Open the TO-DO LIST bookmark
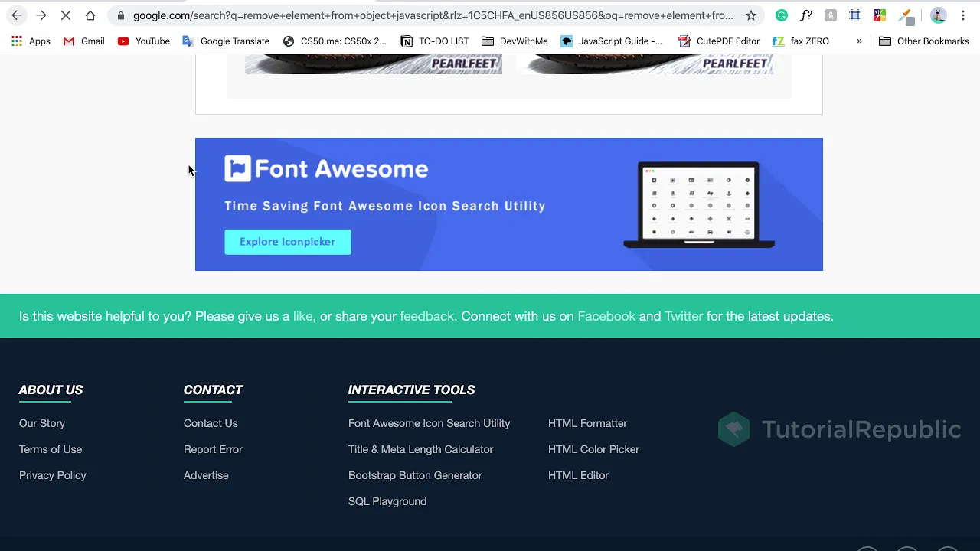The width and height of the screenshot is (980, 551). click(434, 41)
